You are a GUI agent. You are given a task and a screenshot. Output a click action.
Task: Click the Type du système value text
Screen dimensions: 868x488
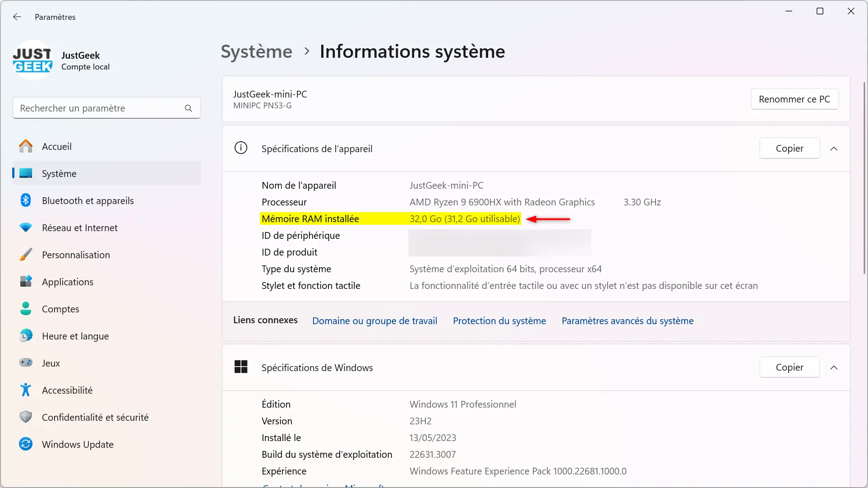click(x=506, y=269)
